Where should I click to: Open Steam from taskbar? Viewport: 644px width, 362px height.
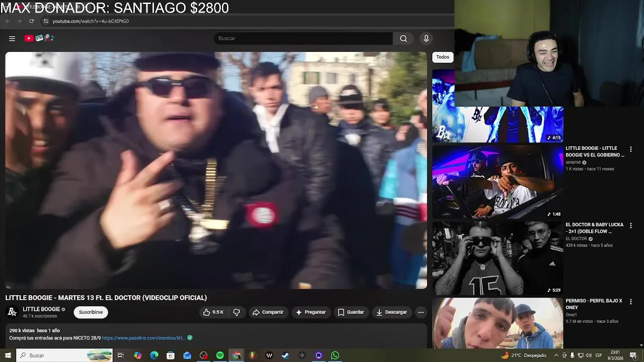coord(285,355)
